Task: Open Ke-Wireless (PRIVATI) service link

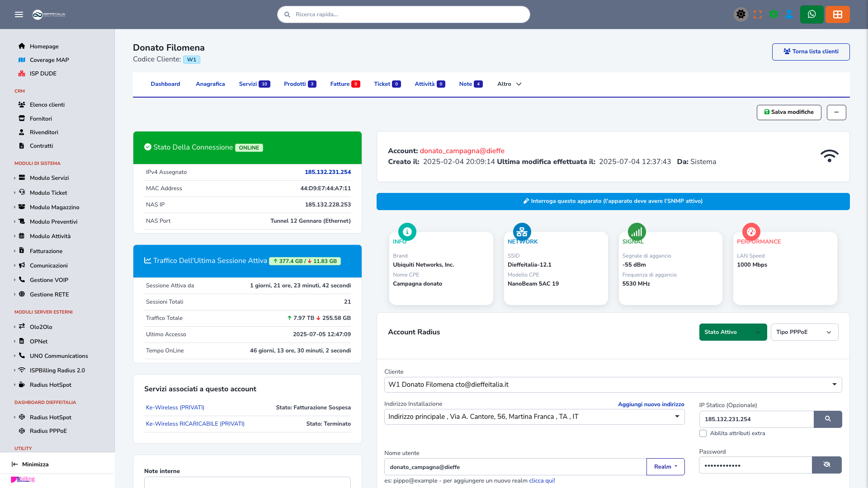Action: [175, 408]
